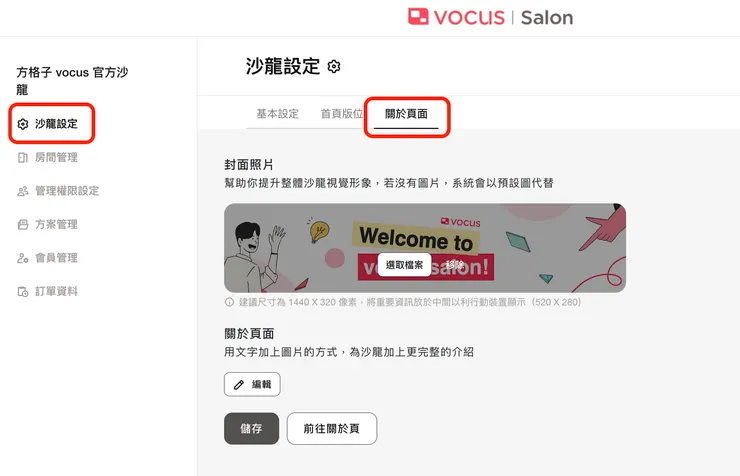Screen dimensions: 740x476
Task: Click the 前往關於頁 button
Action: [332, 428]
